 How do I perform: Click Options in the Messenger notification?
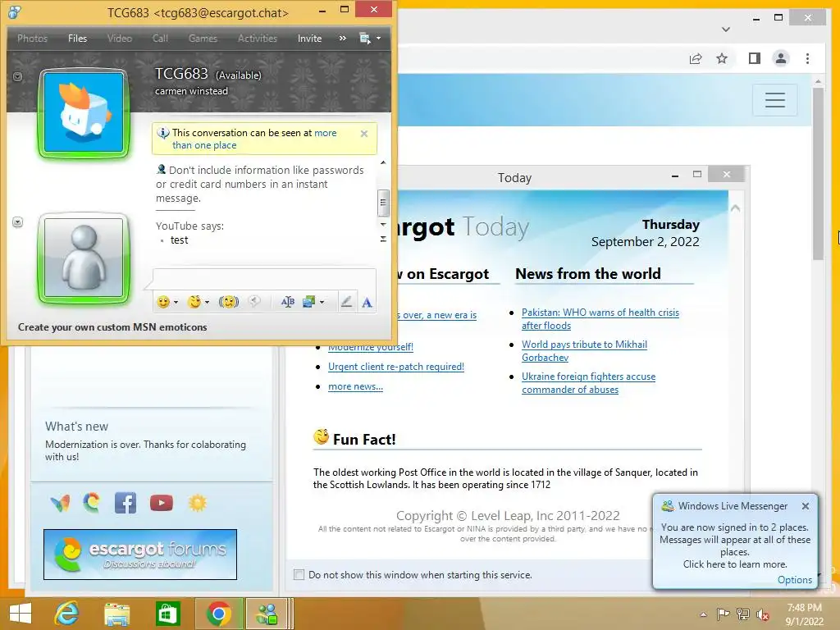(x=794, y=580)
